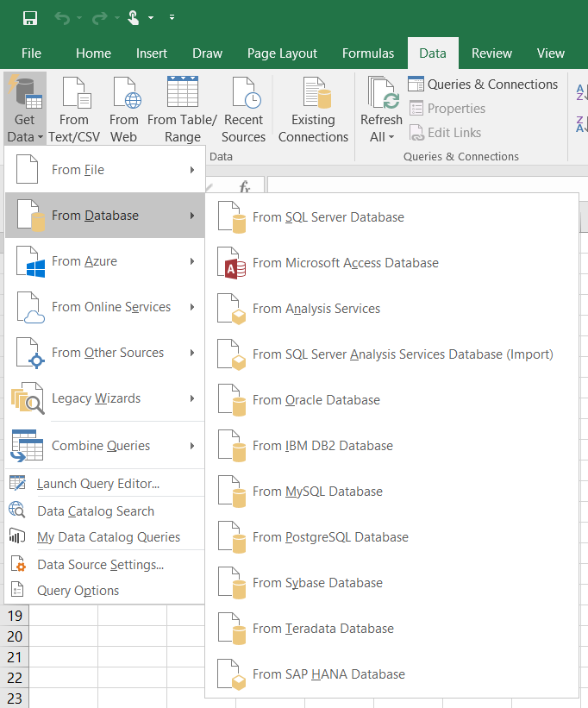The image size is (588, 708).
Task: Click inside the formula bar
Action: [x=428, y=185]
